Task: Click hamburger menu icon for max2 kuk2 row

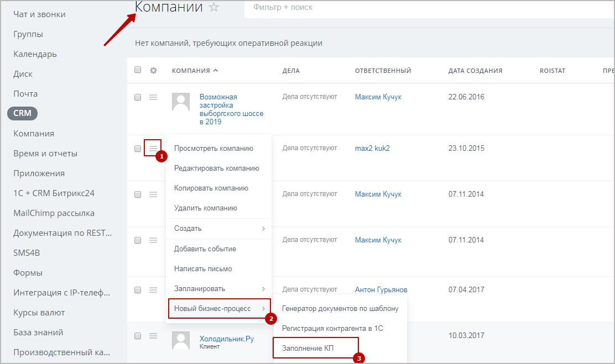Action: coord(153,148)
